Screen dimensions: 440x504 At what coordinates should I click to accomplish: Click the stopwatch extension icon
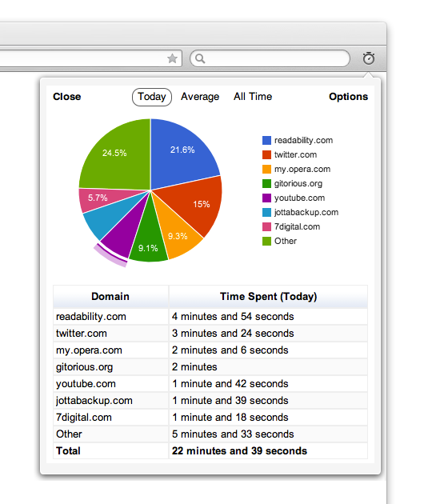tap(368, 58)
